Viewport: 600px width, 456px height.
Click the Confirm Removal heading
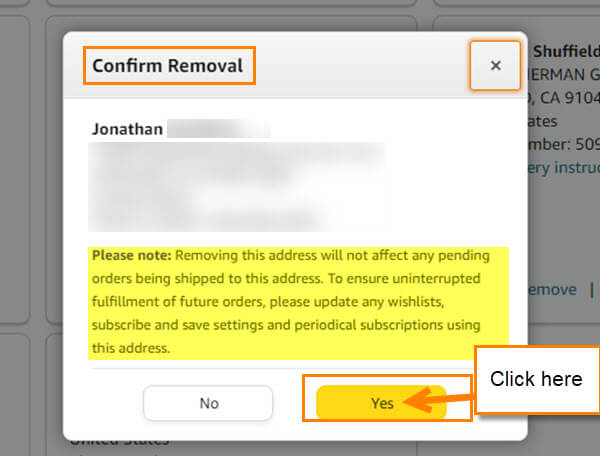click(168, 65)
